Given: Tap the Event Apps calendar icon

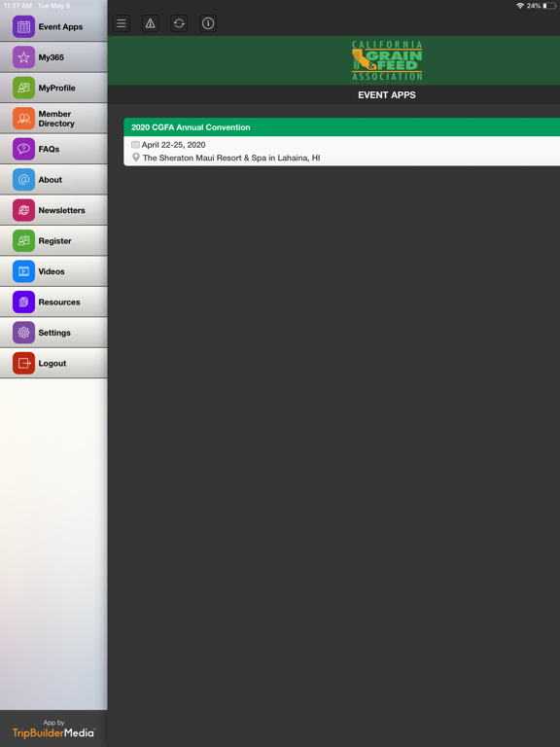Looking at the screenshot, I should 23,26.
